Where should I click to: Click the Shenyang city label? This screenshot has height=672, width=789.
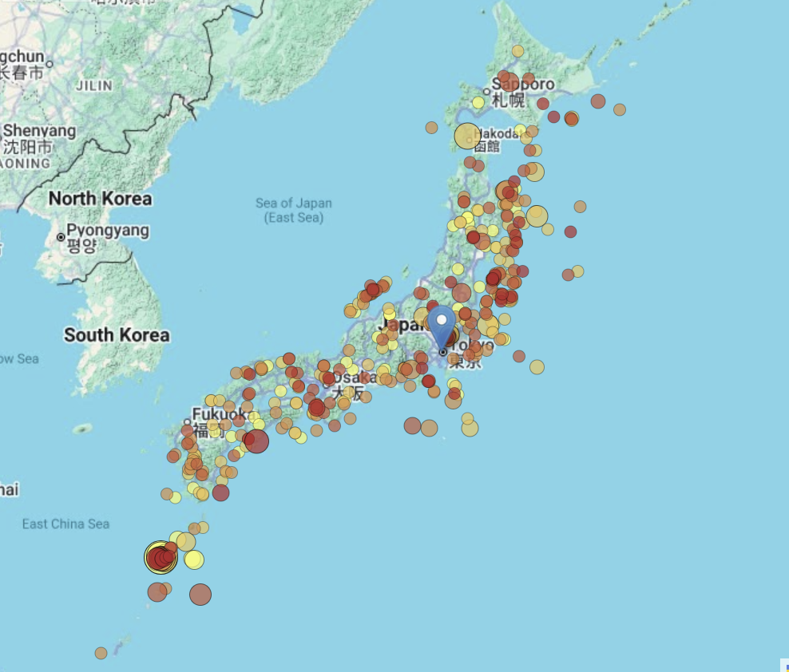click(39, 131)
